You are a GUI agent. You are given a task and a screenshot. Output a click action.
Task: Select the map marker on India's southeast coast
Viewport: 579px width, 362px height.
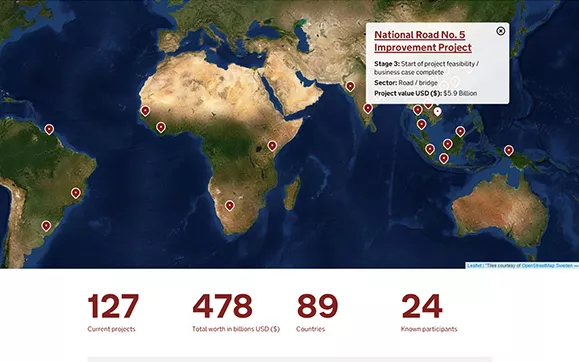click(368, 109)
